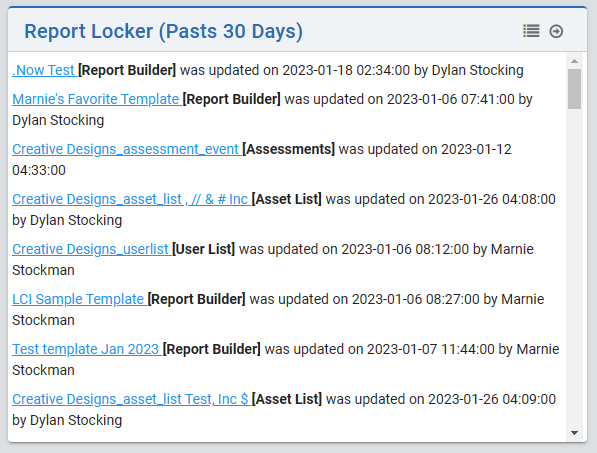Viewport: 597px width, 453px height.
Task: Click the scrollbar up arrow
Action: coord(574,61)
